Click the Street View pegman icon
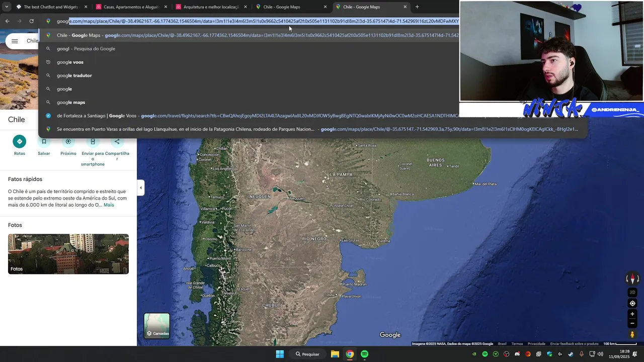 point(632,334)
